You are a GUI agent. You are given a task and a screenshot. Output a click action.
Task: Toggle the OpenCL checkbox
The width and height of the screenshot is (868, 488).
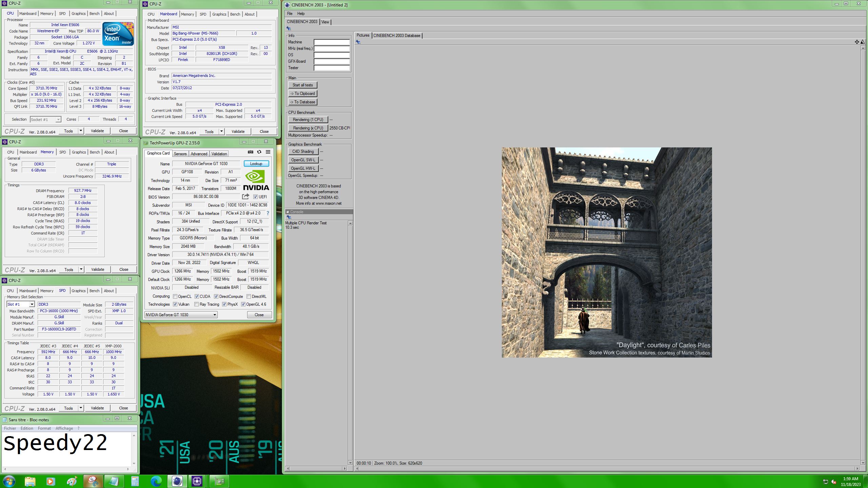point(175,297)
